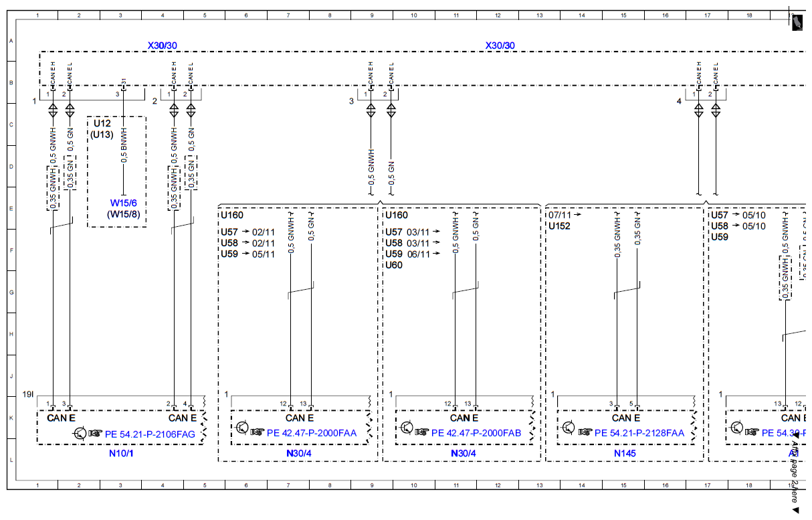Open the PE 42.47-P-2000FAA document link
This screenshot has width=812, height=520.
pos(312,433)
